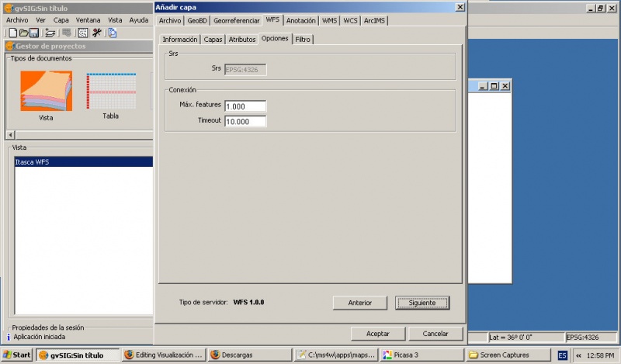The width and height of the screenshot is (621, 364).
Task: Switch to the Filtro tab
Action: pyautogui.click(x=303, y=39)
